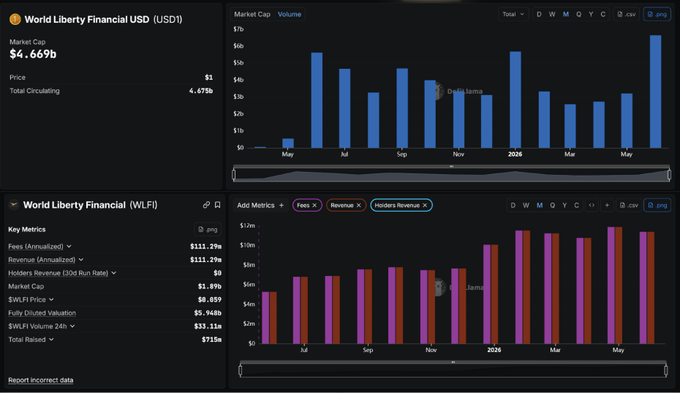Click the $33.11m volume value
The height and width of the screenshot is (393, 680).
click(x=208, y=326)
